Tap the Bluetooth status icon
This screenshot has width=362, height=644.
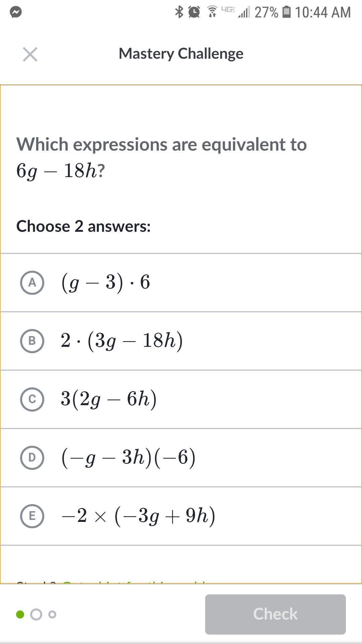[x=179, y=12]
